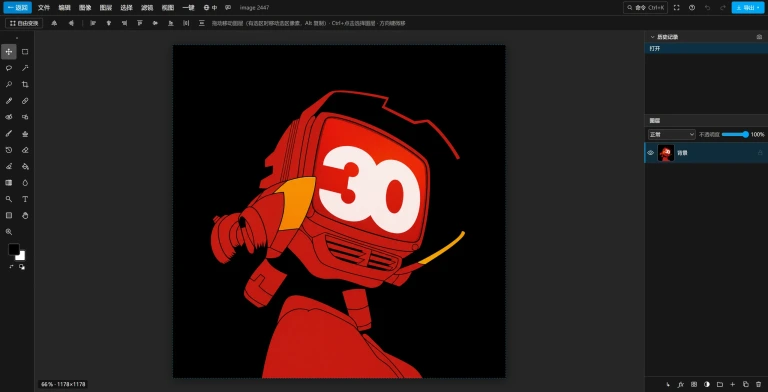Select the History Brush tool
This screenshot has width=768, height=392.
(9, 150)
